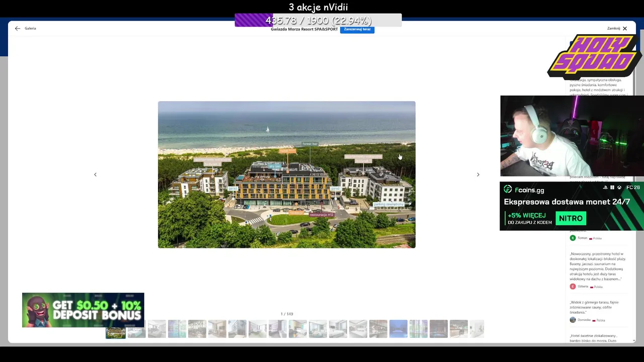Select the thumbnail just right of the blue pool
The image size is (644, 362).
coord(419,329)
